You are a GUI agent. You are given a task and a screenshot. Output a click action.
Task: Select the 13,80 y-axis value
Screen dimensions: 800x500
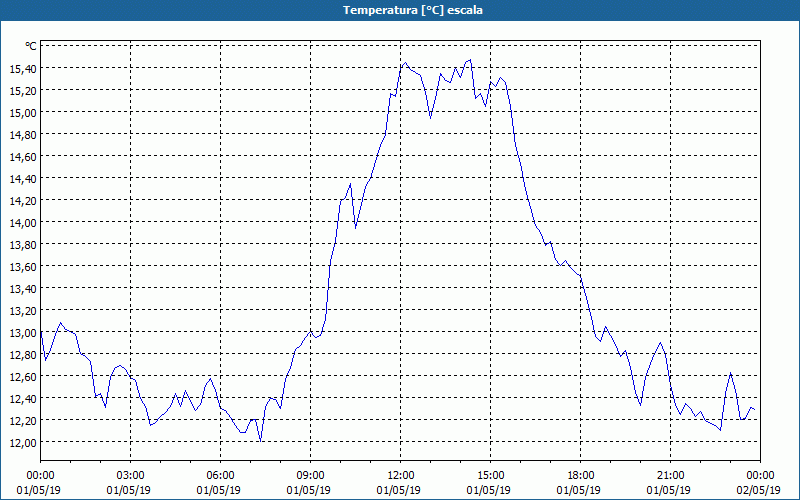point(23,244)
